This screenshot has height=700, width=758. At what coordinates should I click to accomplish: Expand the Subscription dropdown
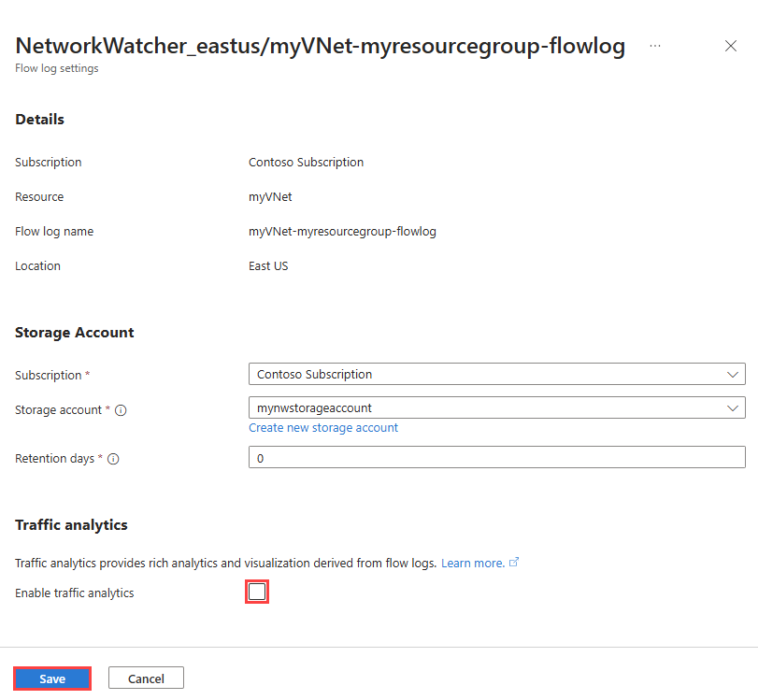click(x=495, y=375)
